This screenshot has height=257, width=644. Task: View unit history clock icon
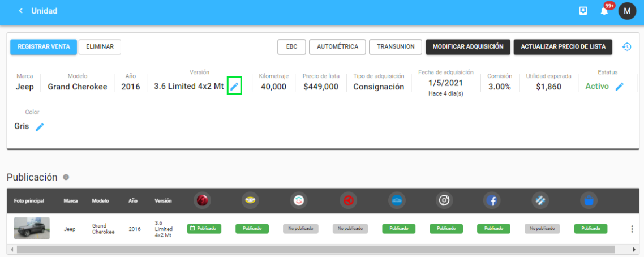tap(626, 47)
